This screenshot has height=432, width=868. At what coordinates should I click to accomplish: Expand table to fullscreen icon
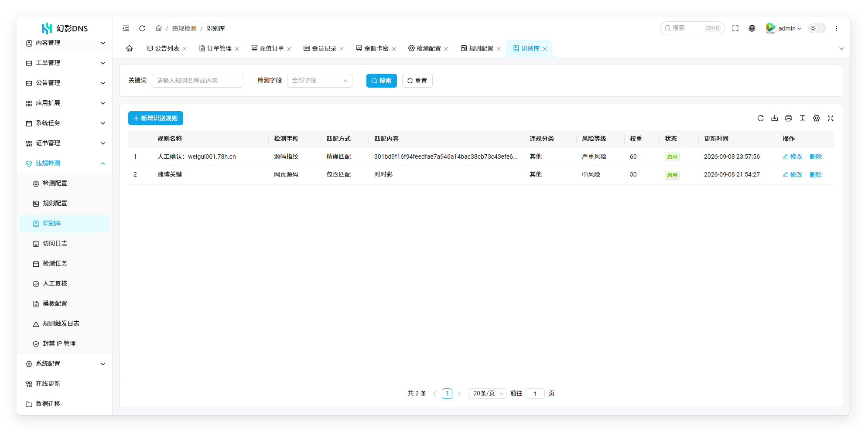[x=830, y=118]
